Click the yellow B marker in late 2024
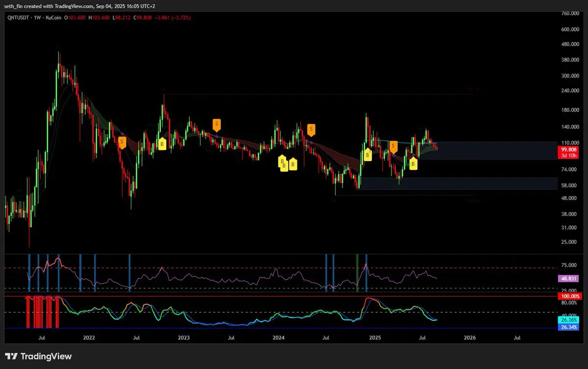Screen dimensions: 588x369 tap(367, 155)
